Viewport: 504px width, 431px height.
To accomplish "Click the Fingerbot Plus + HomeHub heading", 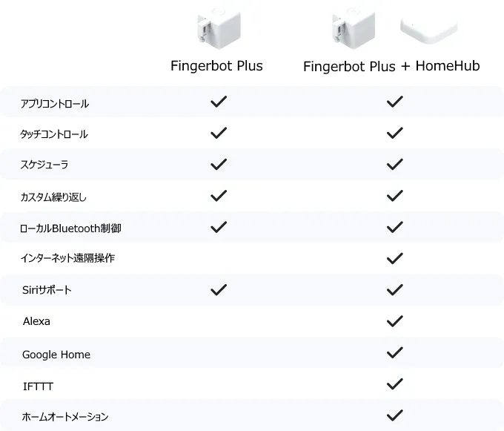I will [391, 67].
